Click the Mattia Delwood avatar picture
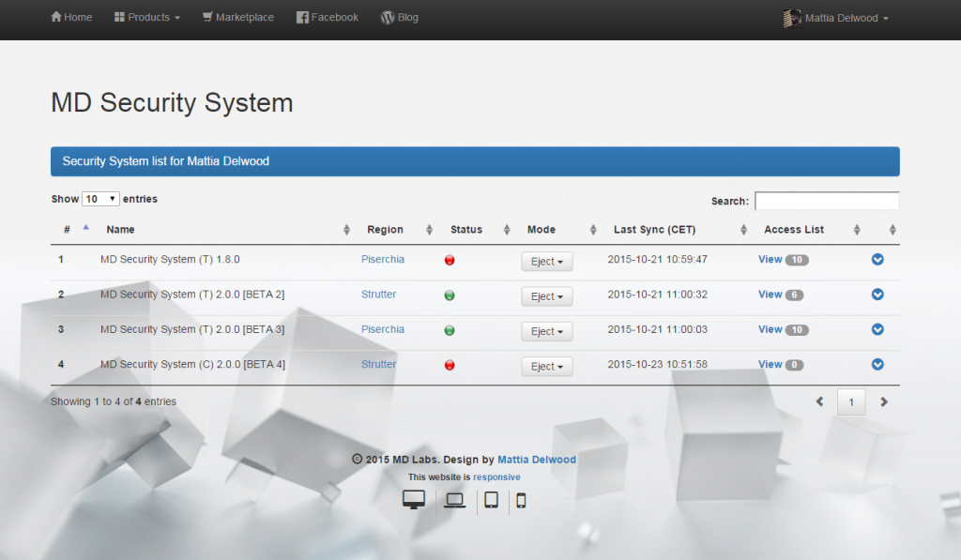Image resolution: width=961 pixels, height=560 pixels. tap(792, 19)
